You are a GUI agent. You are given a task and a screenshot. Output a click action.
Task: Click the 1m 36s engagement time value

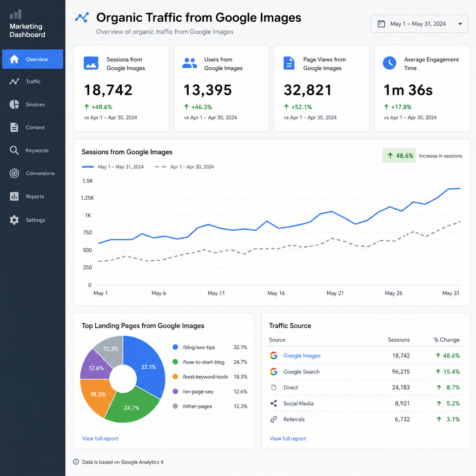[x=408, y=90]
